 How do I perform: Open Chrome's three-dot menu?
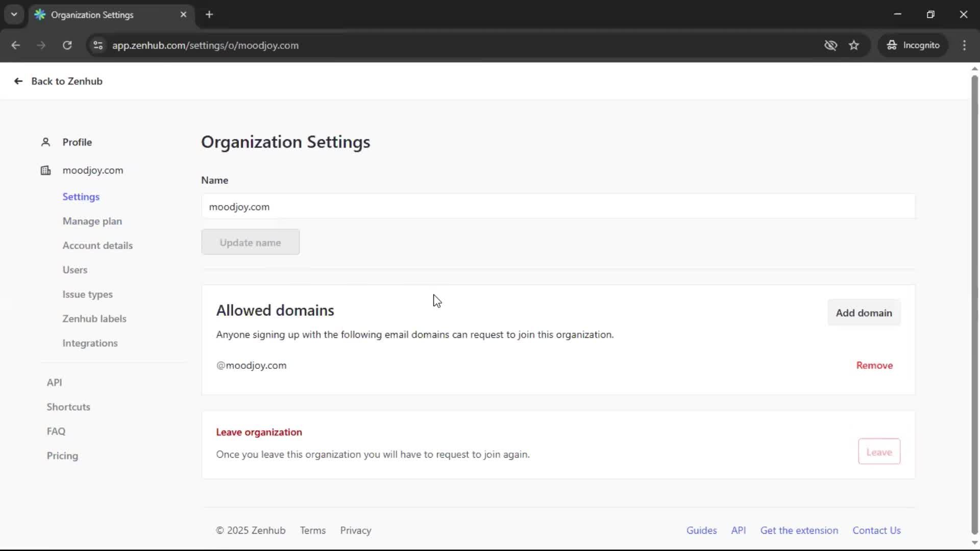(965, 45)
